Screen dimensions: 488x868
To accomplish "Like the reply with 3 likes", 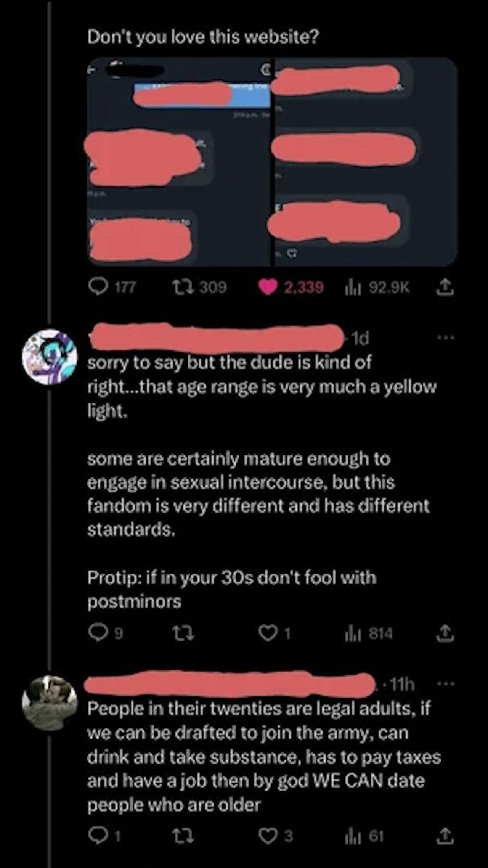I will coord(268,836).
